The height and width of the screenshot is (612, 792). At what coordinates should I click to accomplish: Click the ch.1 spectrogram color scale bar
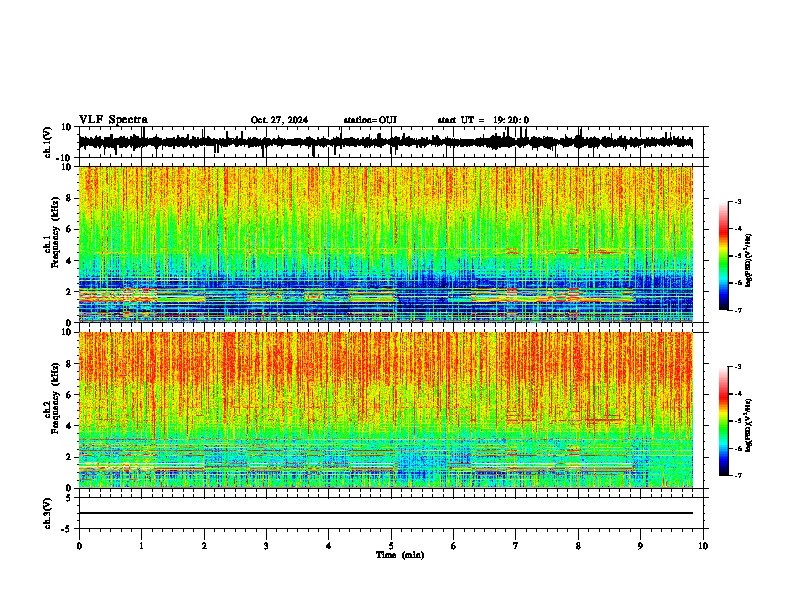point(723,256)
